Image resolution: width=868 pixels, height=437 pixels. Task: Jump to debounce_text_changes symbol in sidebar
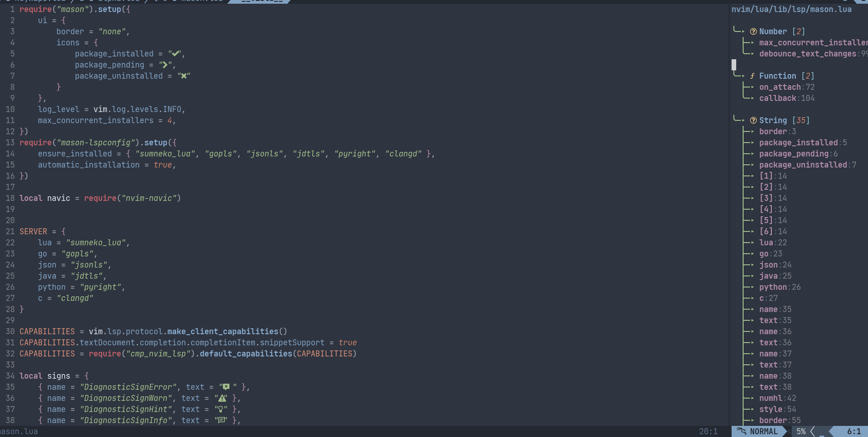tap(813, 54)
